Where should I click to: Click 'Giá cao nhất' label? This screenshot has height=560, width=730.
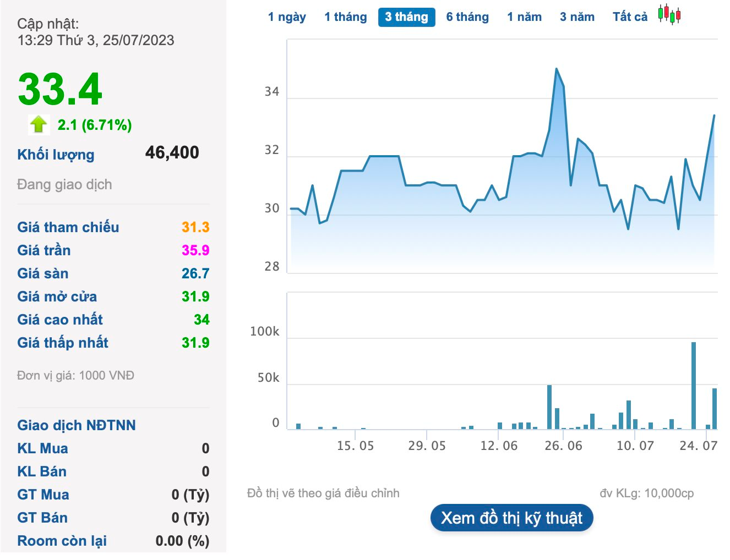[59, 320]
